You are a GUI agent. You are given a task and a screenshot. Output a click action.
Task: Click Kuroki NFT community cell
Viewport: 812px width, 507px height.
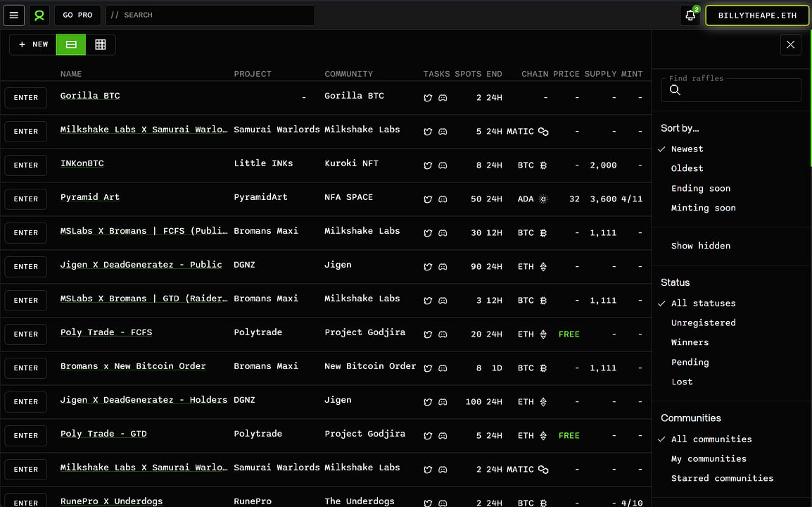pyautogui.click(x=351, y=163)
